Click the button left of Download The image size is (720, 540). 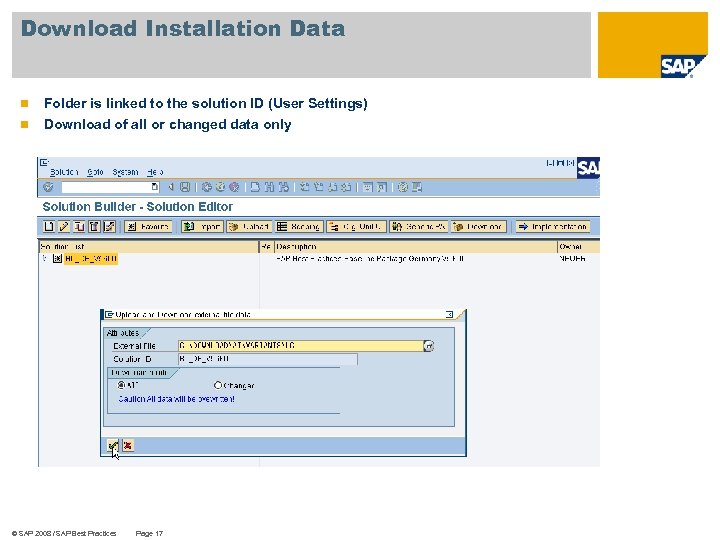[419, 226]
